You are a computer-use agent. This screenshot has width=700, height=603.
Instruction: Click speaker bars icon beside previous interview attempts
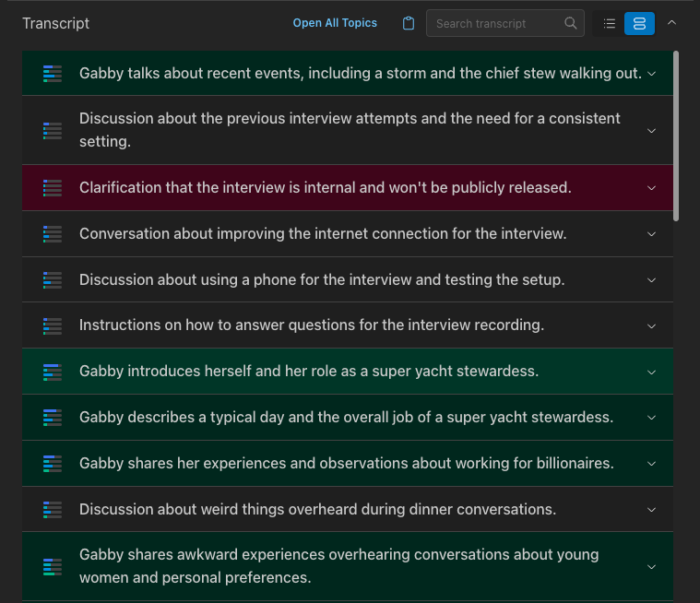[53, 130]
